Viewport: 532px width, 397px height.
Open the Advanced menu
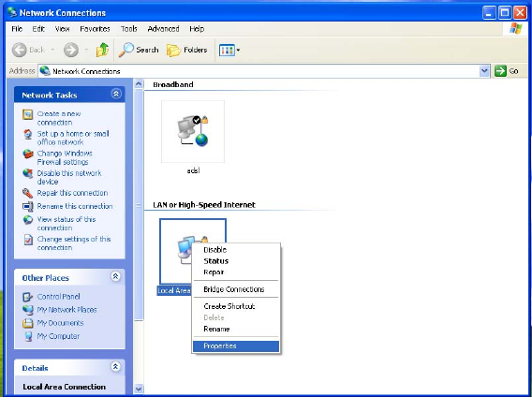[163, 29]
